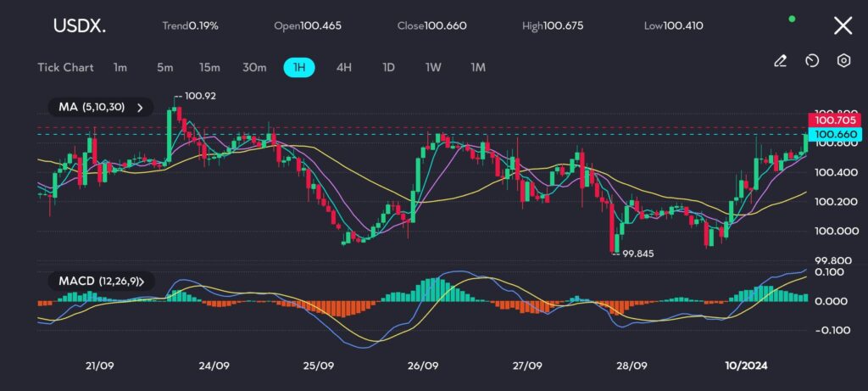Image resolution: width=868 pixels, height=391 pixels.
Task: Select the 5m timeframe
Action: click(164, 67)
